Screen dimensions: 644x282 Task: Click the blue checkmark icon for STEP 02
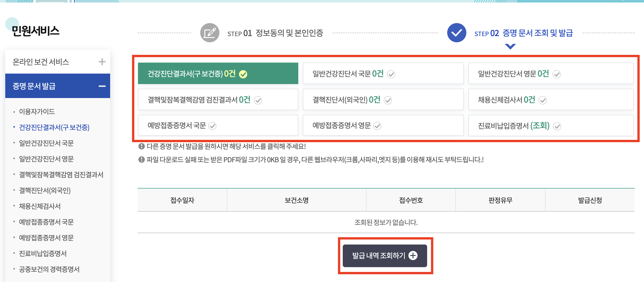[457, 33]
